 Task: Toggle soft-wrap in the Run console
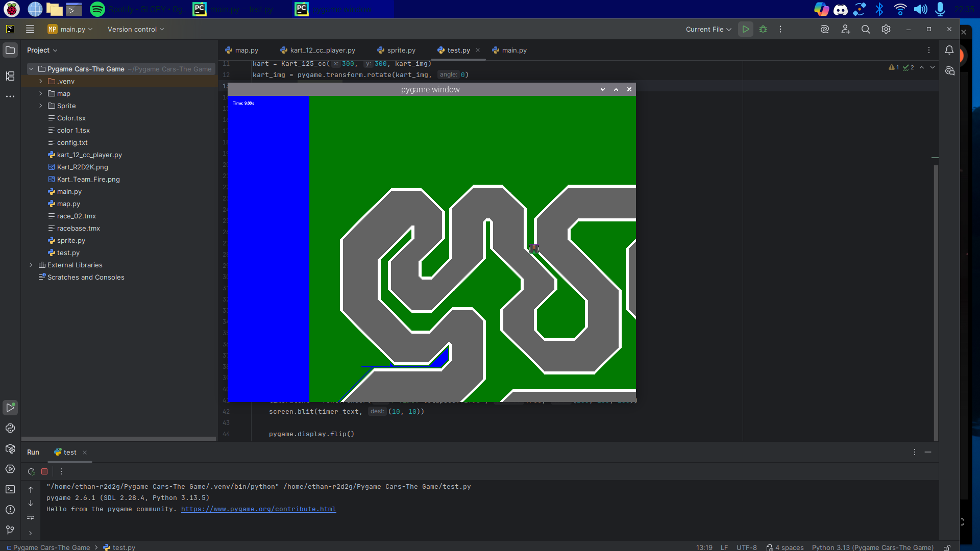(x=31, y=517)
